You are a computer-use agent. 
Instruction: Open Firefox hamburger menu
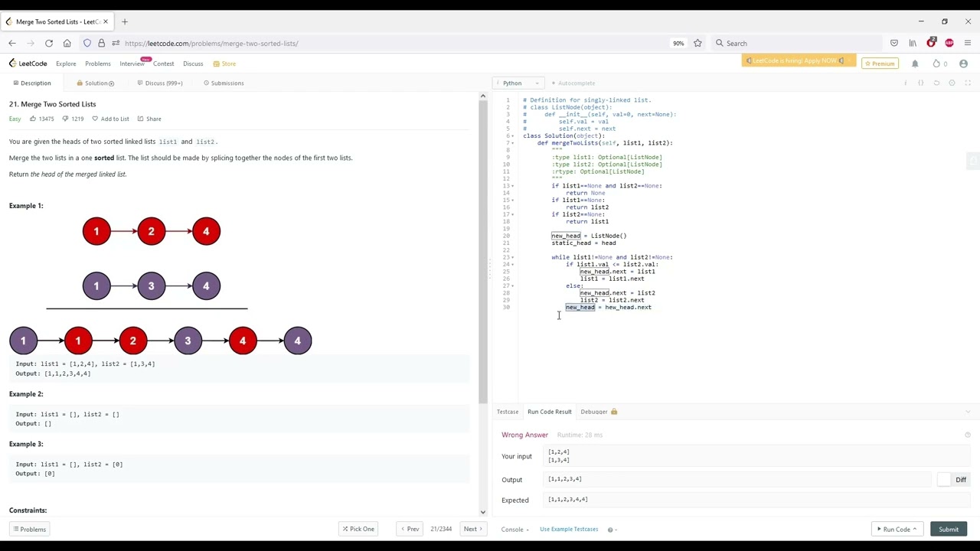point(968,44)
